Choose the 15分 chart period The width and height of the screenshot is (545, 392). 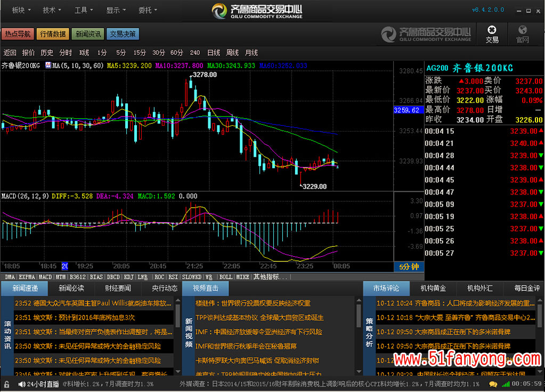[140, 53]
